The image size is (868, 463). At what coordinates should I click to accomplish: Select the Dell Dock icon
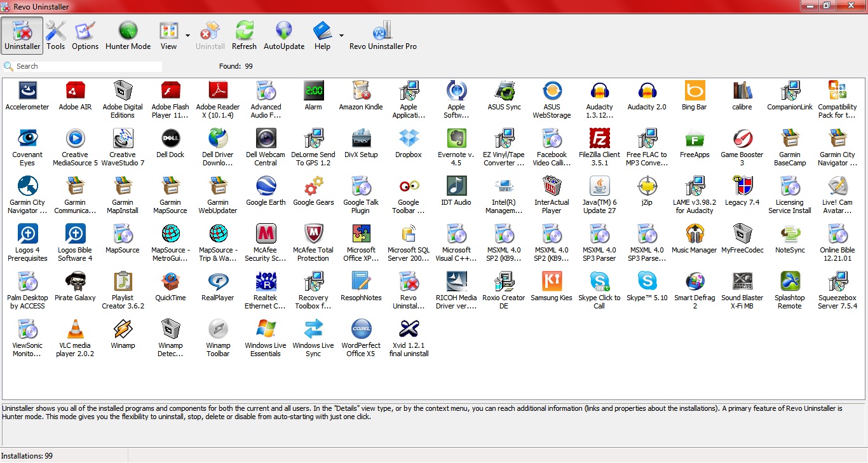pos(170,139)
